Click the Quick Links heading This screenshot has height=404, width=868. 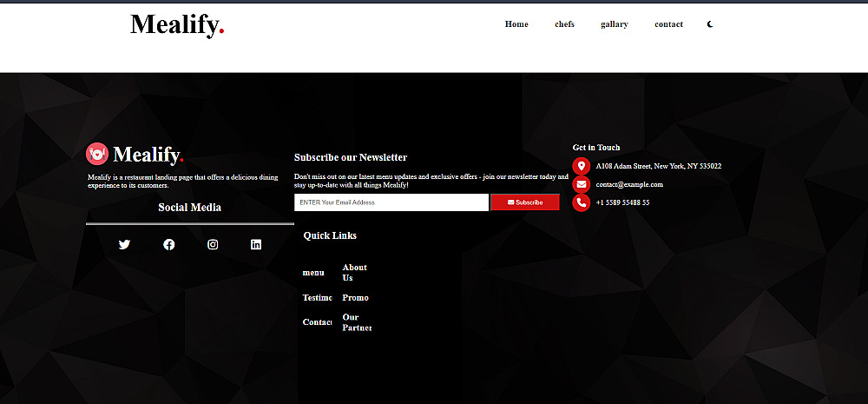point(330,235)
